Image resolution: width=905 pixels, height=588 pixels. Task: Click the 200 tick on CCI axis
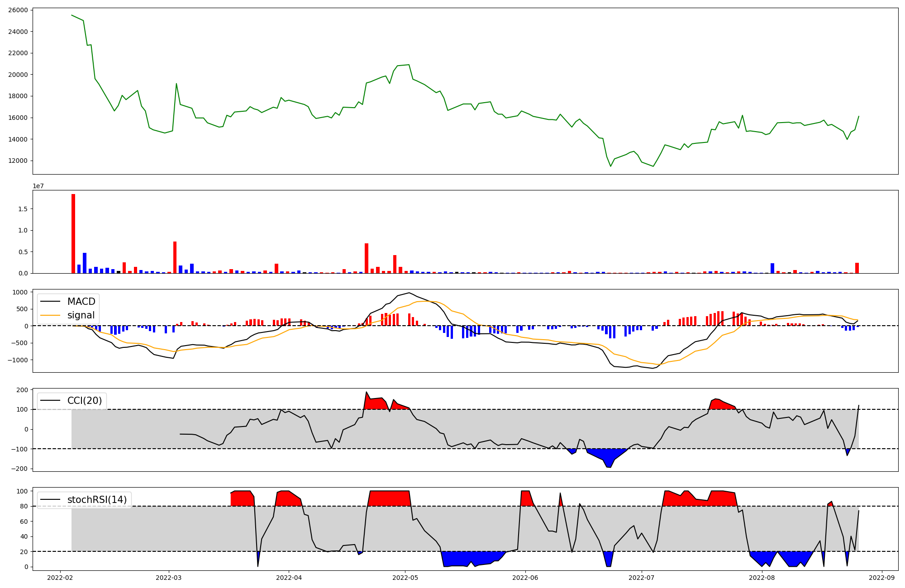(23, 390)
